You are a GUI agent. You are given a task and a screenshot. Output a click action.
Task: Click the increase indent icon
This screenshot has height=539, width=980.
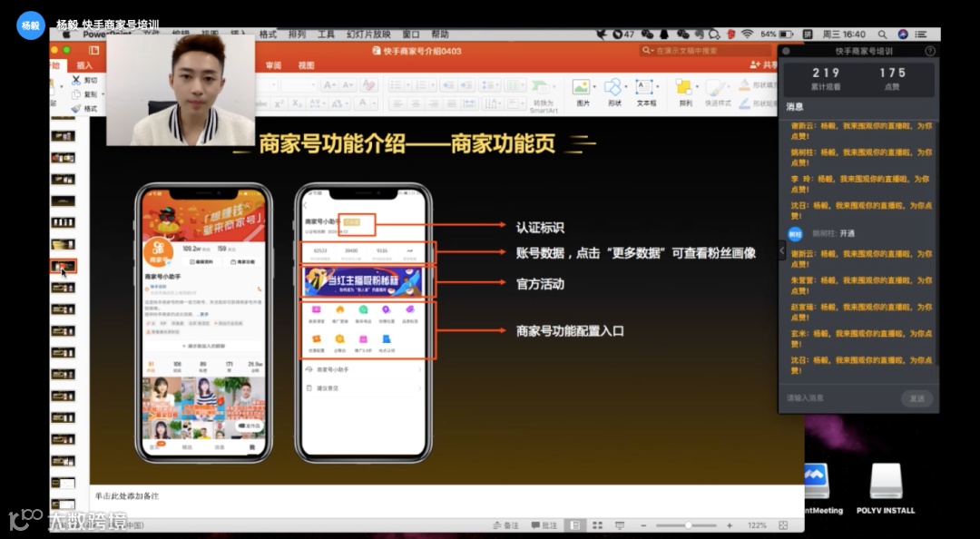[467, 85]
